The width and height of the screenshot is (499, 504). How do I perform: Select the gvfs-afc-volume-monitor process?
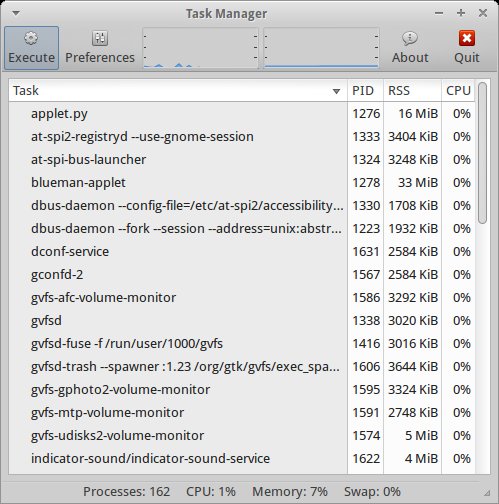(x=242, y=298)
